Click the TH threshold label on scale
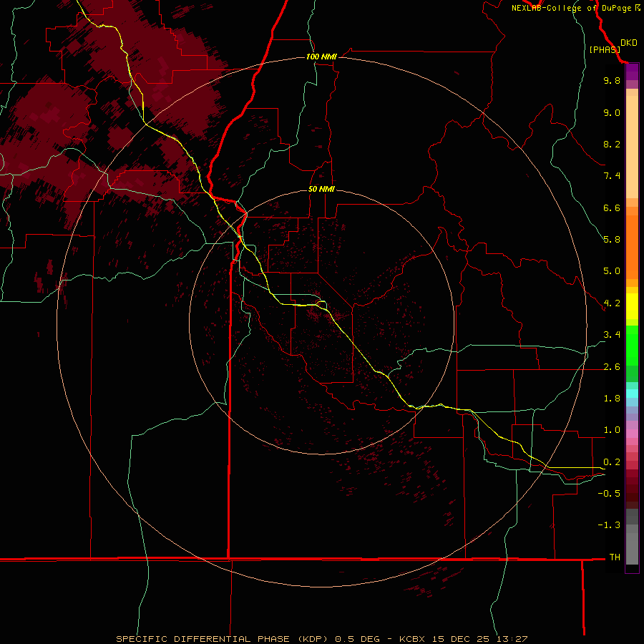This screenshot has height=644, width=644. click(615, 557)
